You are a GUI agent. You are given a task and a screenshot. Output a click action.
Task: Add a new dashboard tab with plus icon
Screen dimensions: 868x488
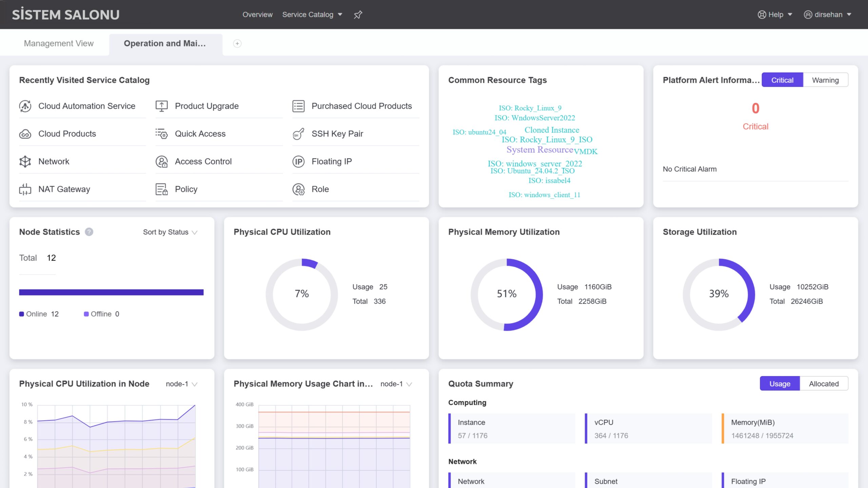(x=237, y=43)
